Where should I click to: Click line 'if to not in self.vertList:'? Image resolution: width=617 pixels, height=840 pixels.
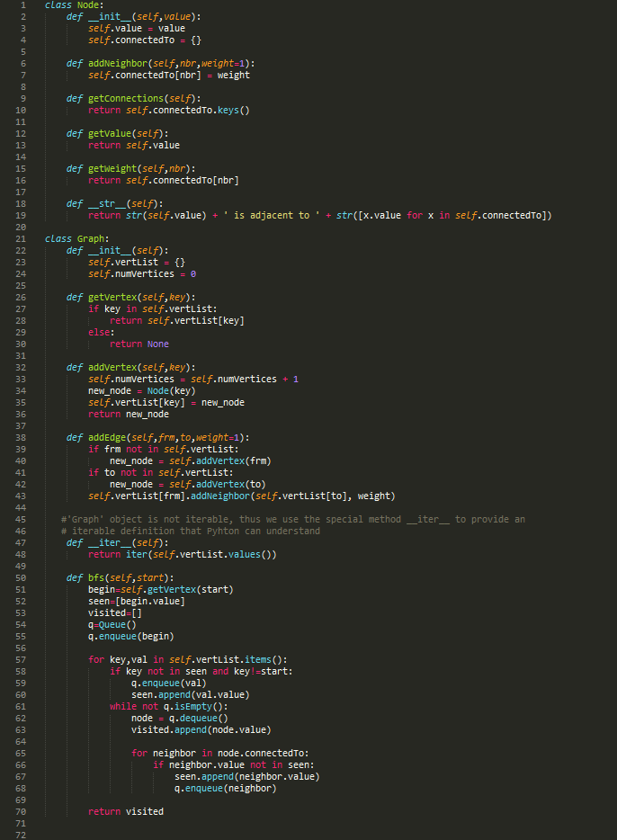(x=161, y=473)
